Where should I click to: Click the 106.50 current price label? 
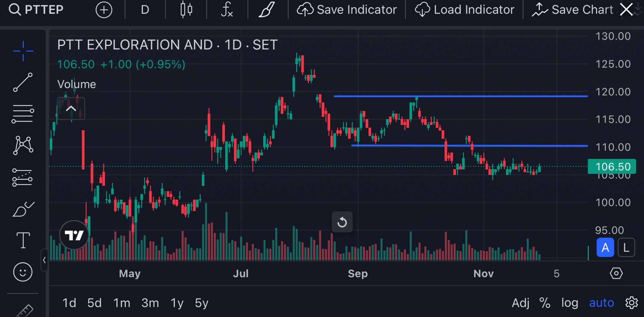point(612,167)
